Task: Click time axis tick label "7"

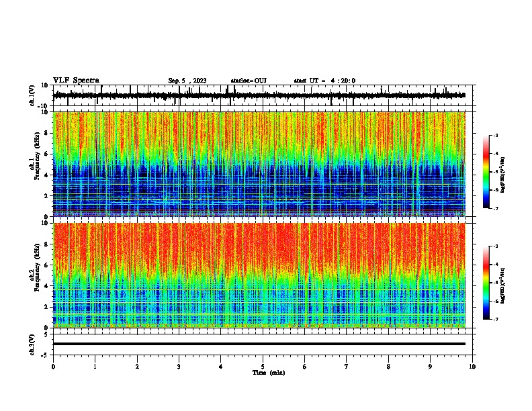Action: pyautogui.click(x=347, y=367)
